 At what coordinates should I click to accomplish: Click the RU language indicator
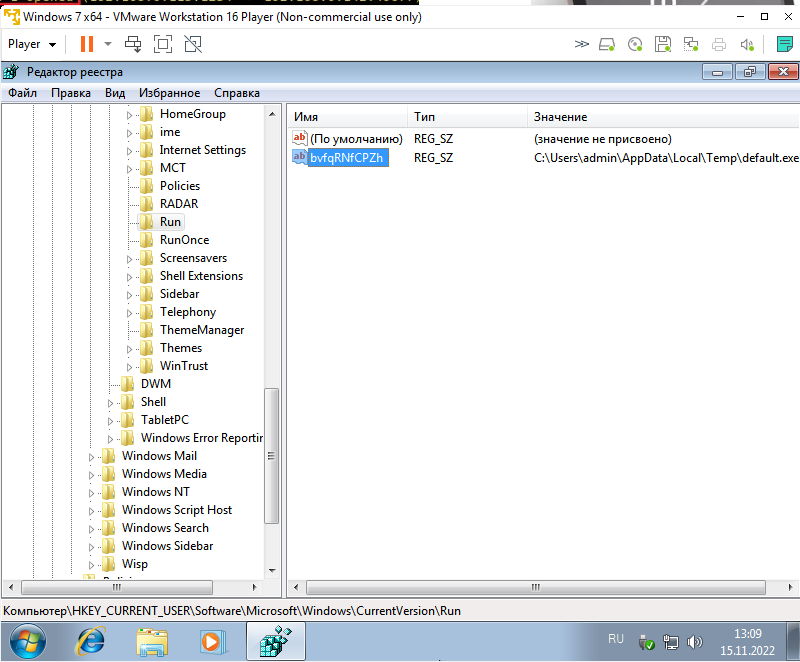616,639
